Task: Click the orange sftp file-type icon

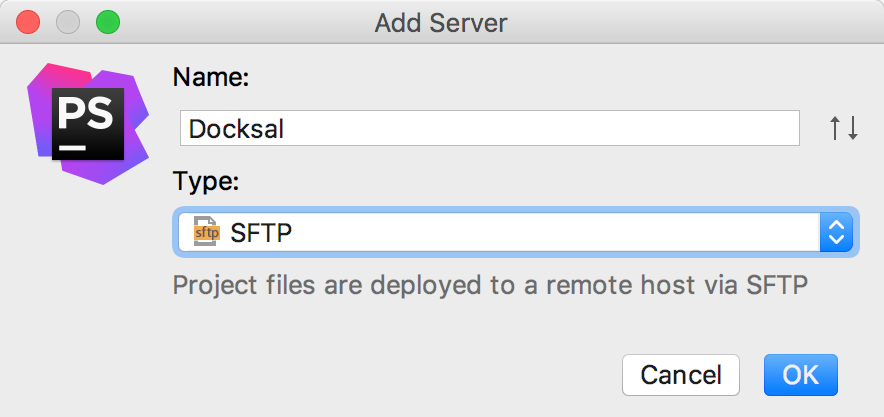Action: pyautogui.click(x=206, y=233)
